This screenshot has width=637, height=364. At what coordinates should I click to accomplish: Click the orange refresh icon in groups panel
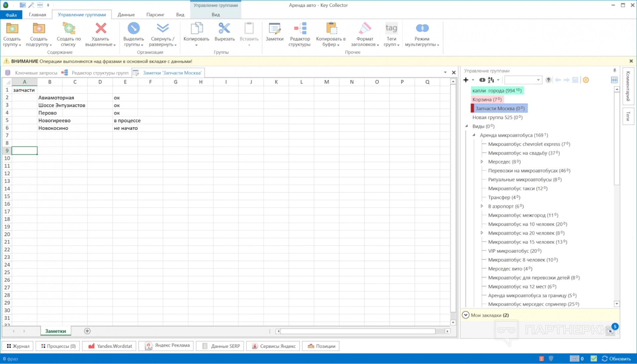[x=586, y=80]
